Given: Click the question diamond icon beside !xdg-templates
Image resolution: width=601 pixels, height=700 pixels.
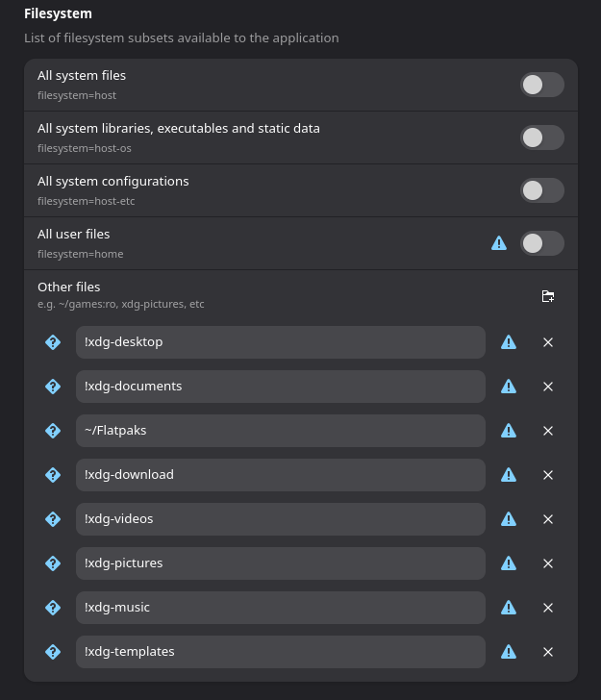Looking at the screenshot, I should (x=53, y=652).
